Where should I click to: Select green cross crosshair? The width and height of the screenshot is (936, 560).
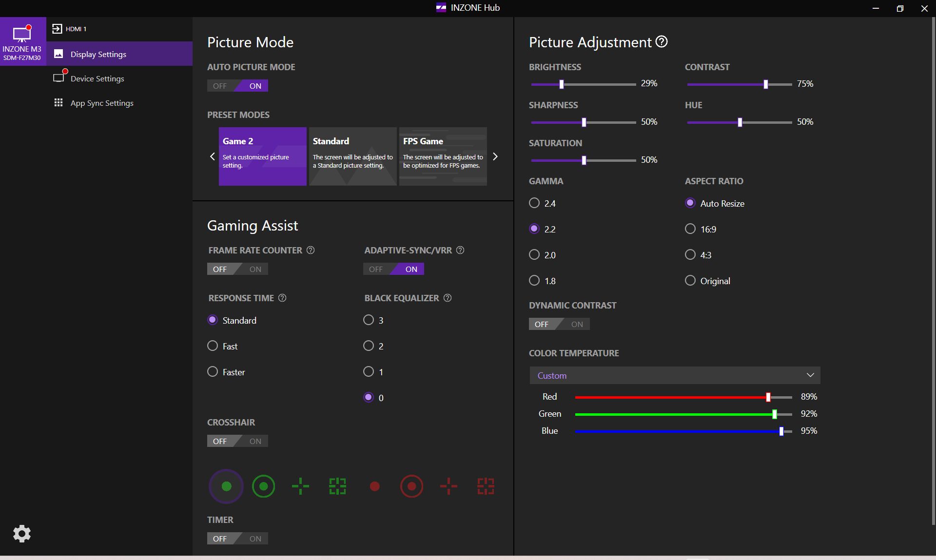[300, 486]
